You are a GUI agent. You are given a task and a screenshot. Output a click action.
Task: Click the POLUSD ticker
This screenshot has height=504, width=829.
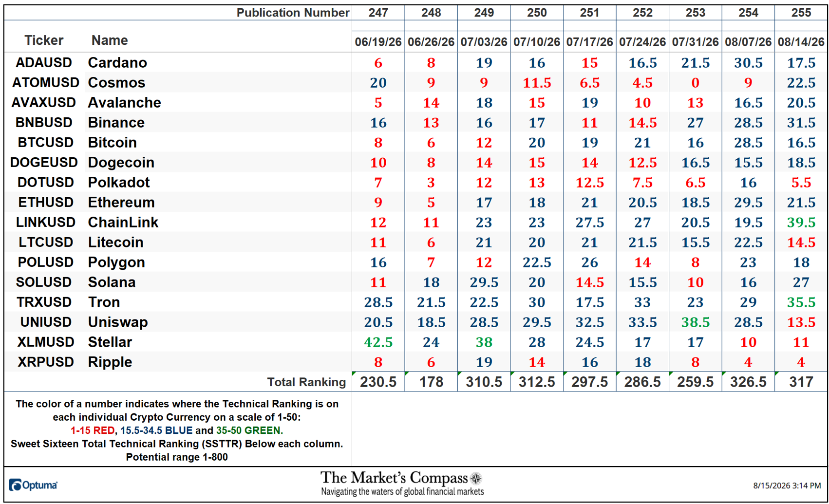pyautogui.click(x=45, y=262)
